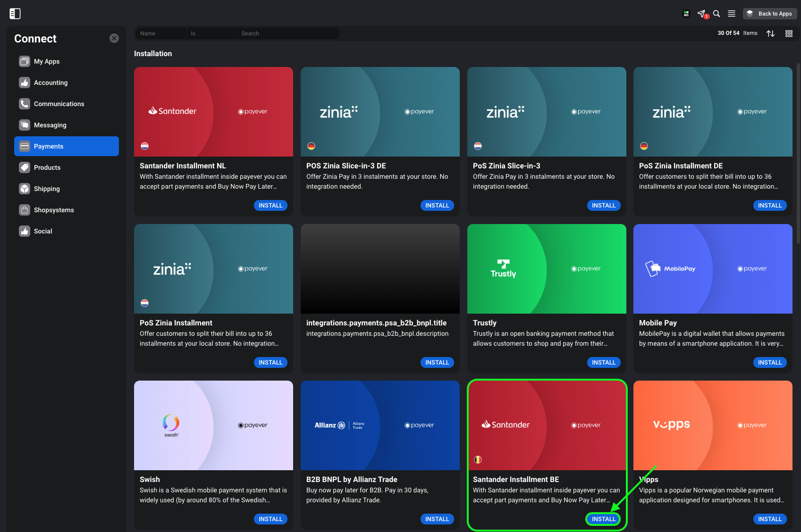The image size is (801, 532).
Task: Switch the grid view layout icon
Action: tap(789, 33)
